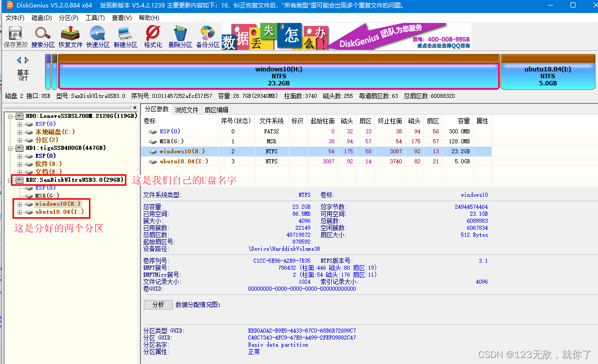Screen dimensions: 598x364
Task: Expand the 软件(D:) tree node
Action: coord(19,165)
